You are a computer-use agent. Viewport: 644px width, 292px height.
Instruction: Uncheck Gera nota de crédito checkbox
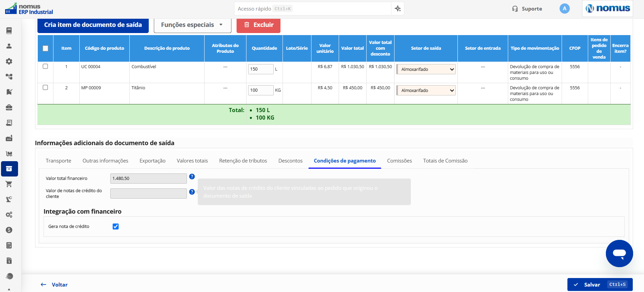pyautogui.click(x=116, y=227)
